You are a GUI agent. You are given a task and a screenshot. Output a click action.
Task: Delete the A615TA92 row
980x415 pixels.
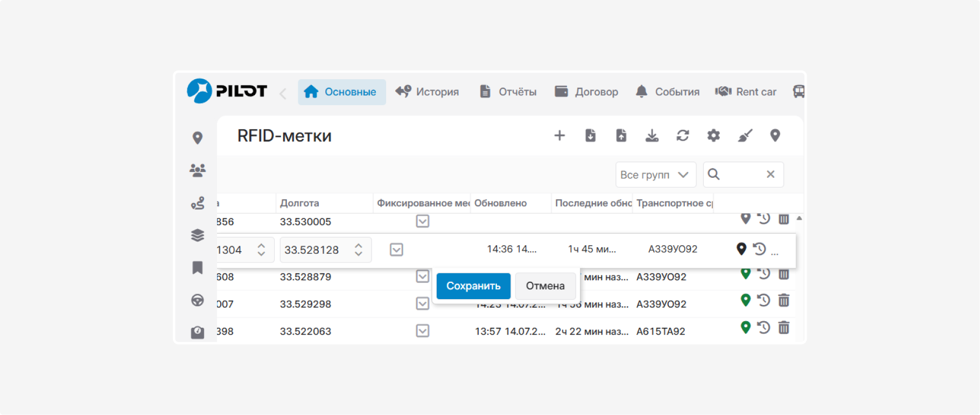[x=784, y=328]
